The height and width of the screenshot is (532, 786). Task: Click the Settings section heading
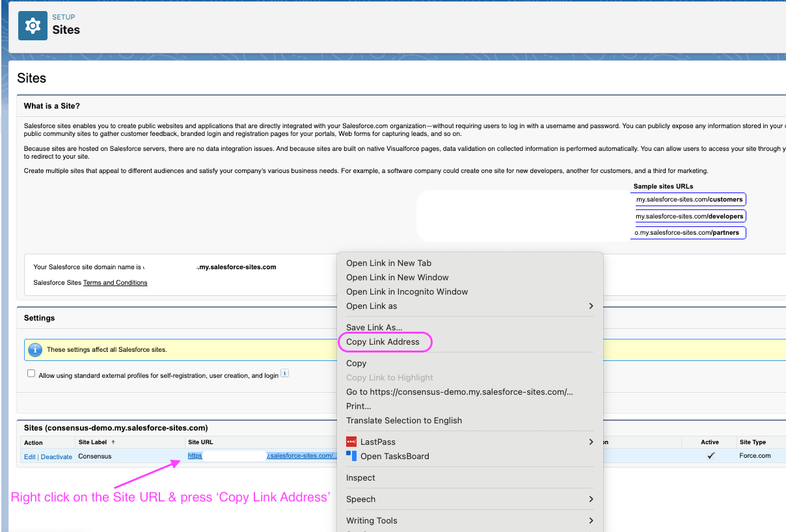tap(40, 318)
